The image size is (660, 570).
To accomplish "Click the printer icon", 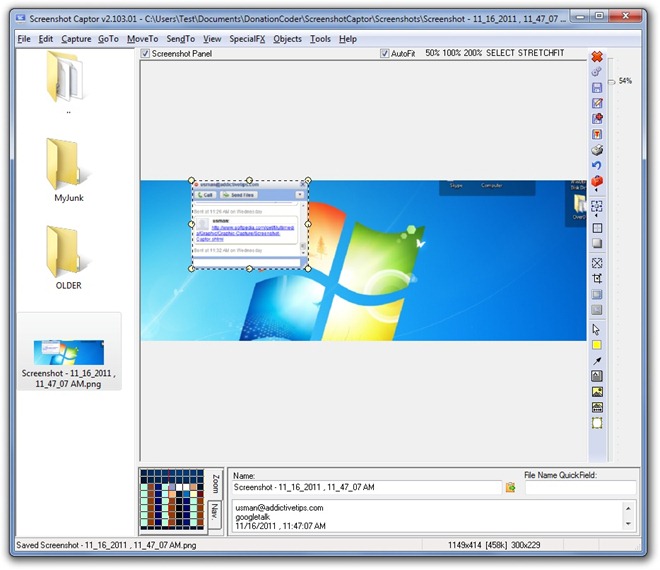I will tap(597, 150).
